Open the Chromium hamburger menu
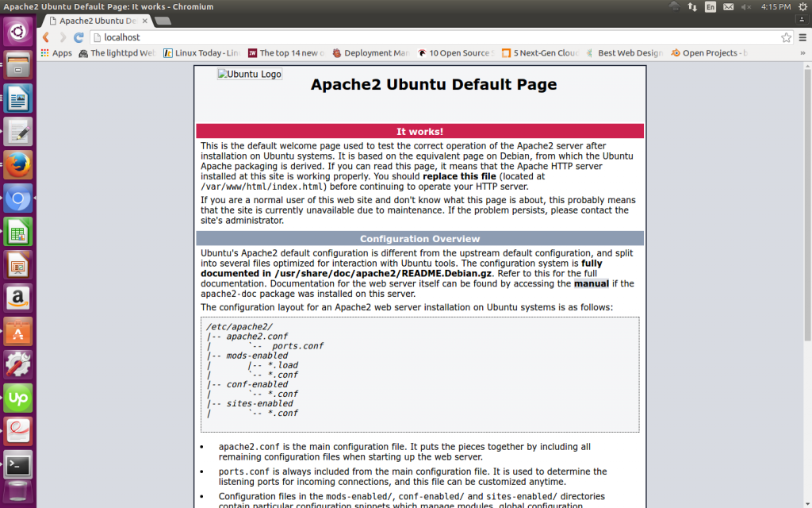Viewport: 812px width, 508px height. pos(802,37)
